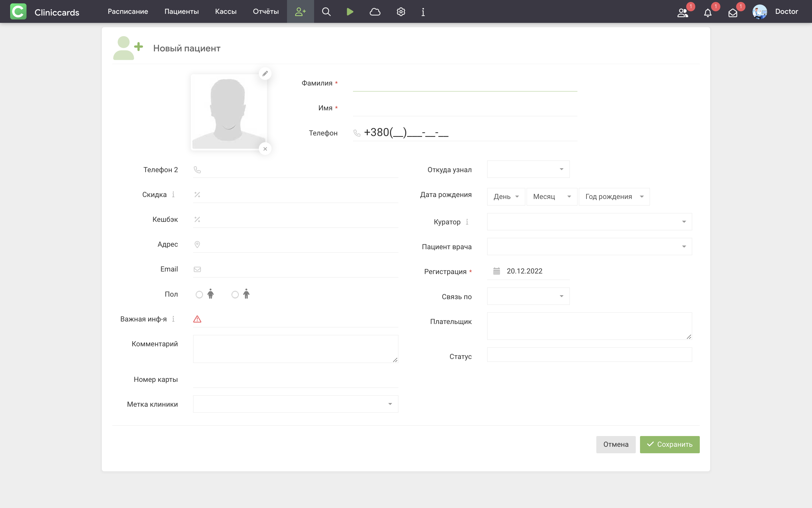Screen dimensions: 812x508
Task: Click the location pin icon in Адрес
Action: point(197,244)
